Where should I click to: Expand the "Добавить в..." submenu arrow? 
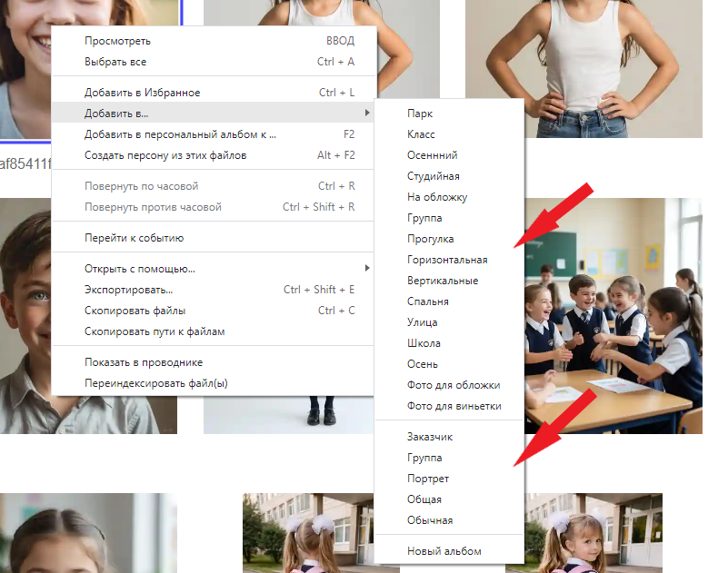pos(366,114)
